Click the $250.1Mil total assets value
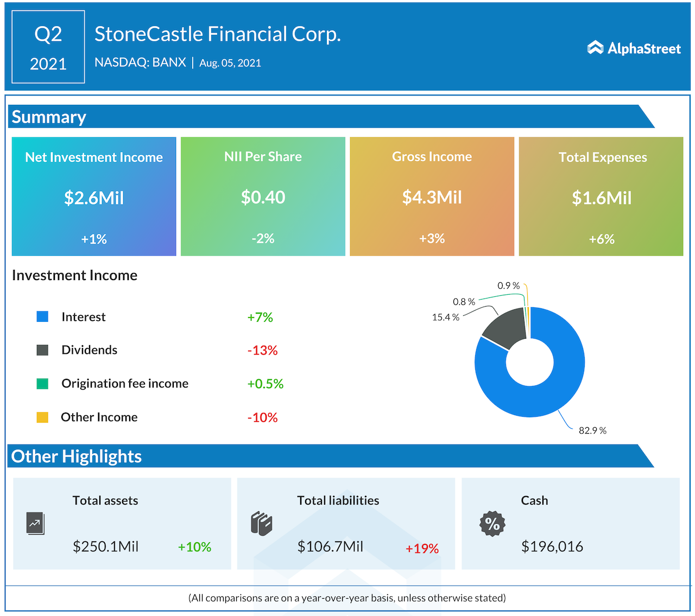The image size is (695, 616). tap(106, 547)
